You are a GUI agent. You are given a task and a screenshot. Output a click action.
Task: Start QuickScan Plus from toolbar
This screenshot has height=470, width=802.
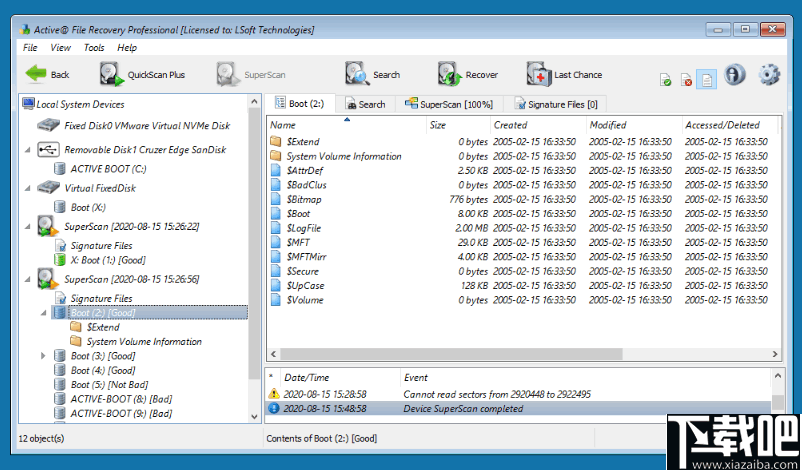[x=142, y=75]
